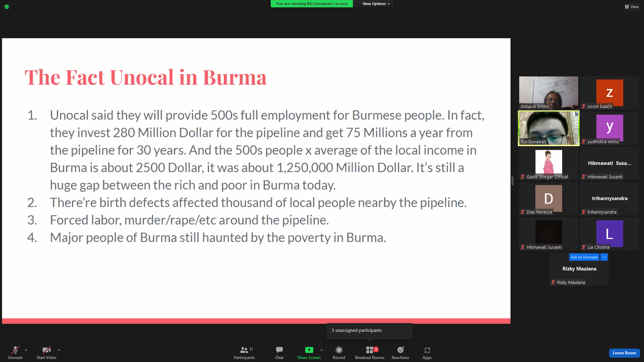
Task: Open more options button for Rizky Maulana
Action: pyautogui.click(x=604, y=257)
